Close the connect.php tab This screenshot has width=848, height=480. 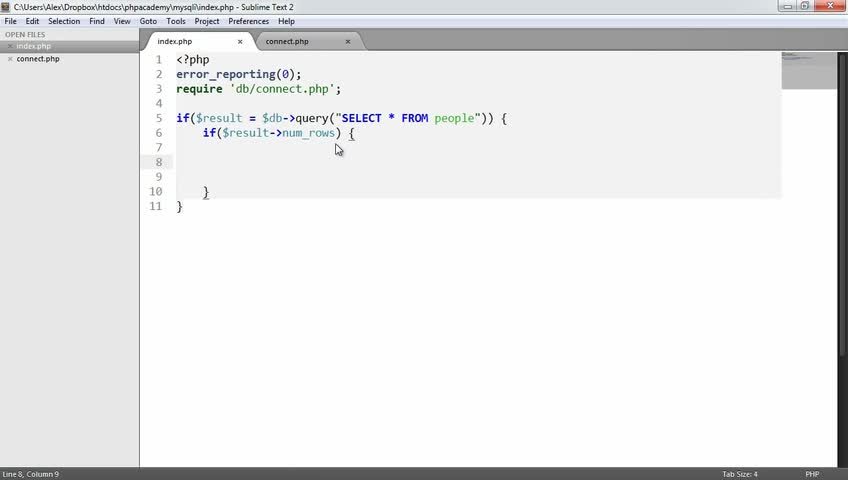click(x=348, y=42)
